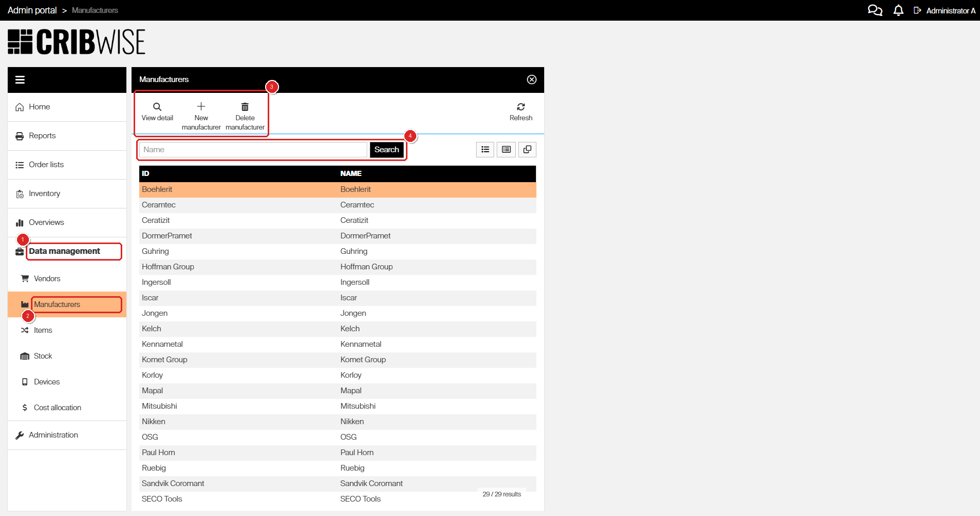Select the Jongen row
Viewport: 980px width, 516px height.
(338, 313)
